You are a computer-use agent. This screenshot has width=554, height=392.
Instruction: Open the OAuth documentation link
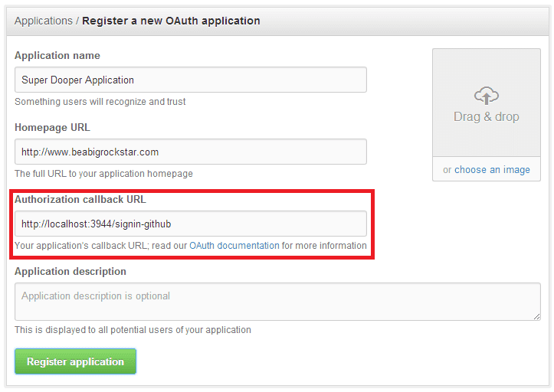[234, 246]
